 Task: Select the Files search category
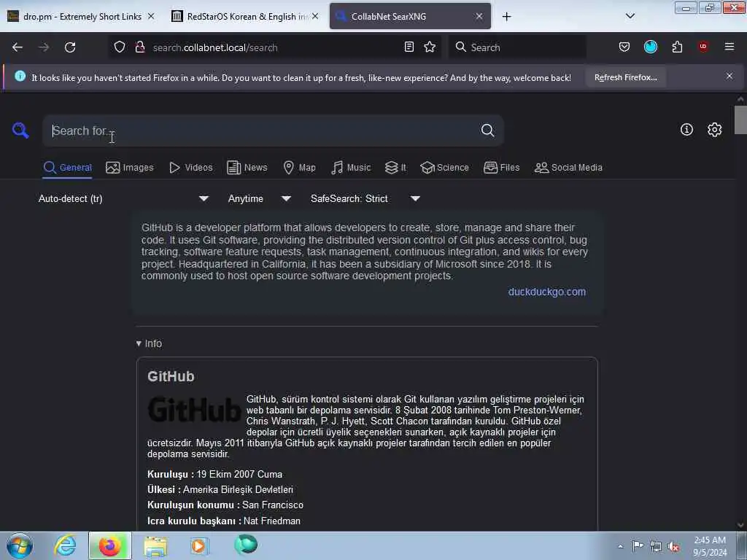pos(501,168)
